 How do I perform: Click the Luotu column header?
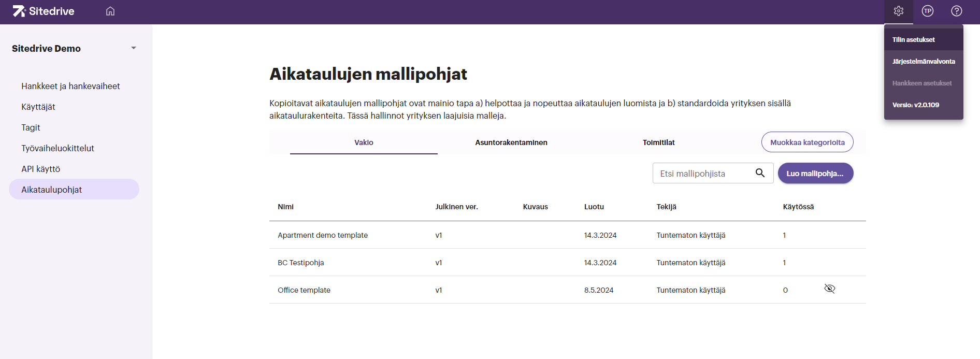point(594,207)
